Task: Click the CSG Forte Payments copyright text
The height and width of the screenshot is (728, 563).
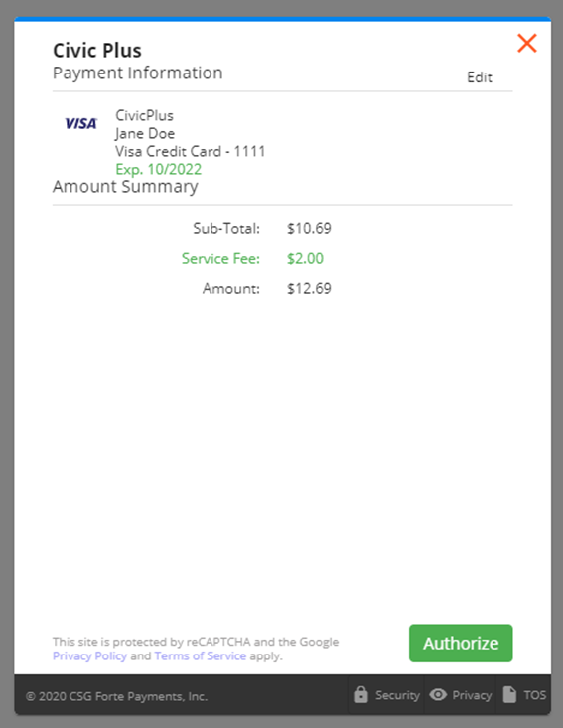Action: click(x=116, y=696)
